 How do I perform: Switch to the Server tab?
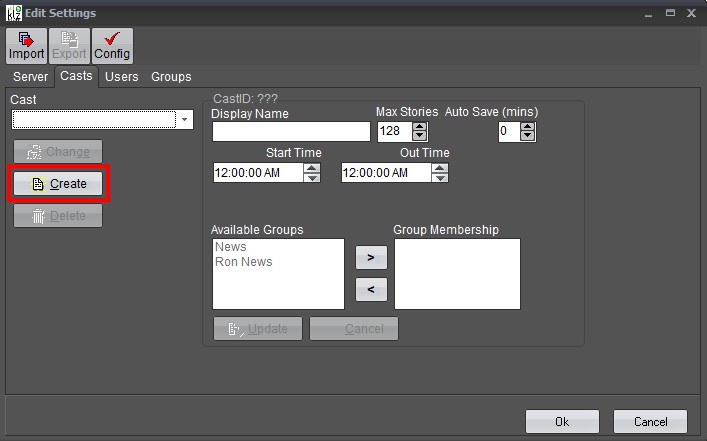30,77
